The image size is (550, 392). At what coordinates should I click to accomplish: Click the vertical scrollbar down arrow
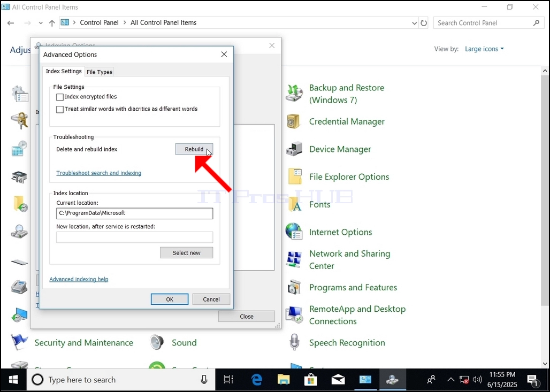pyautogui.click(x=545, y=364)
